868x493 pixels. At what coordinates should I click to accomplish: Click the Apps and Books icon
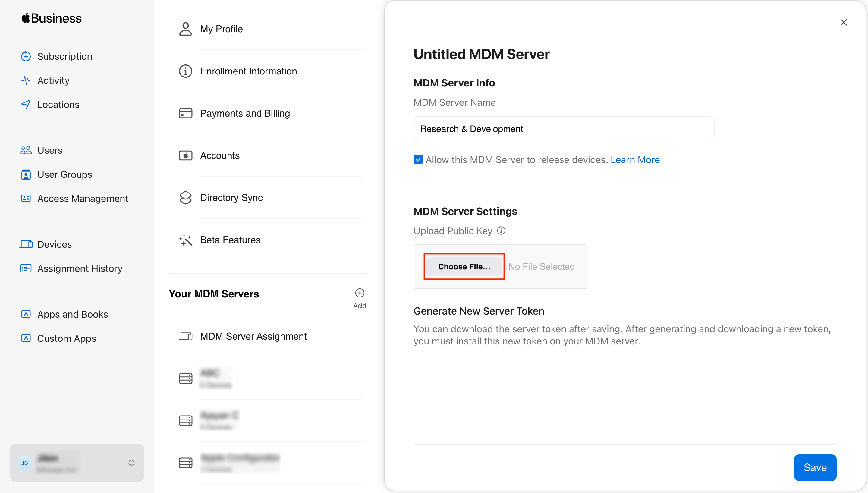26,314
